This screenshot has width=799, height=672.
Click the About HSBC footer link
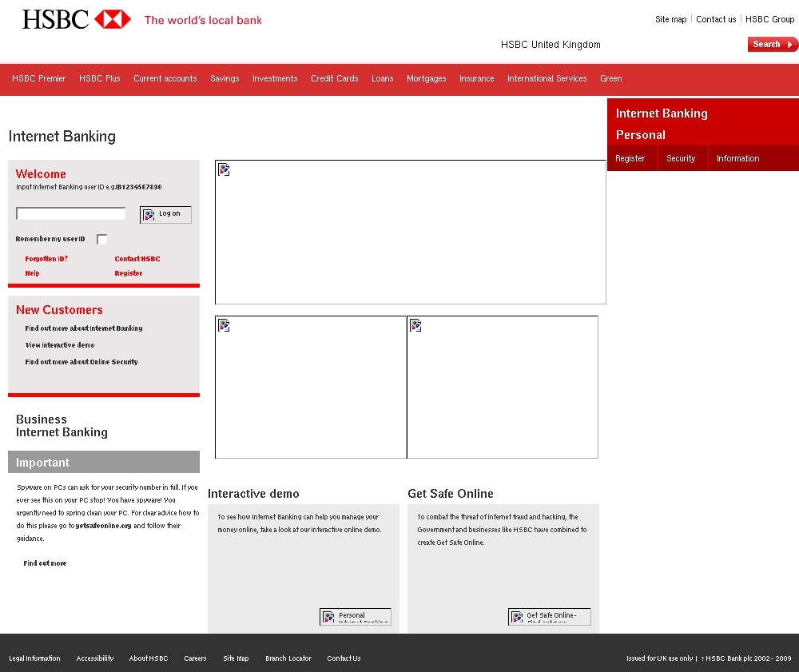(x=149, y=658)
